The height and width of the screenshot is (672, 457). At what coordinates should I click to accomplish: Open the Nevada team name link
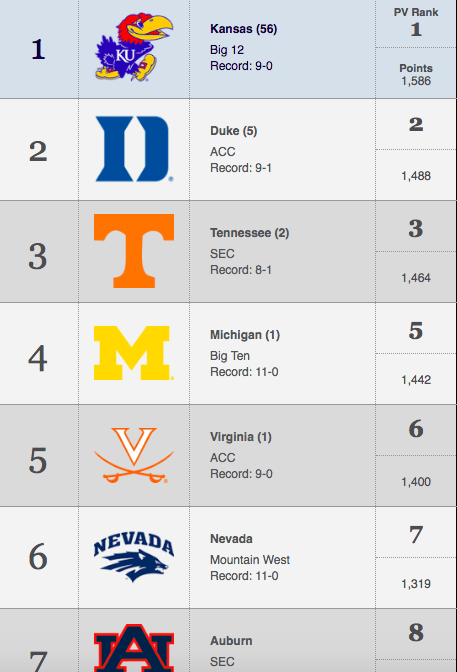pos(231,539)
